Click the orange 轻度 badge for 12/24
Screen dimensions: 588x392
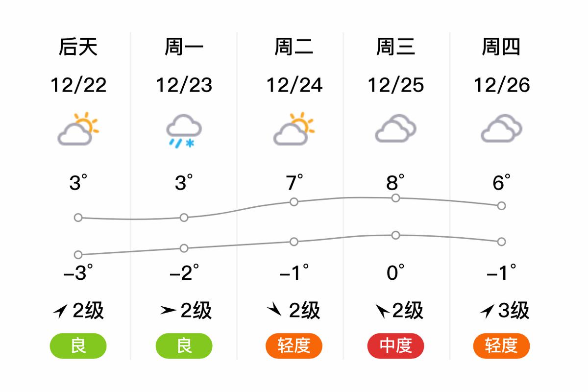[293, 345]
